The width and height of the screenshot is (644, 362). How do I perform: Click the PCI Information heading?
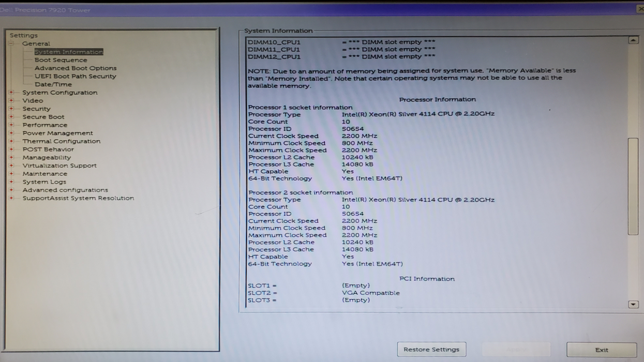pyautogui.click(x=427, y=279)
